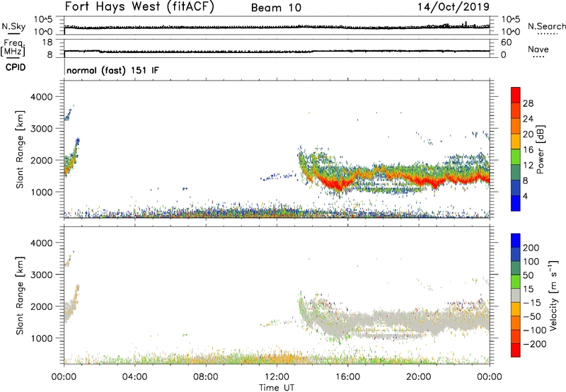The image size is (566, 392).
Task: Click the dotted line sample under N.Search
Action: (547, 33)
